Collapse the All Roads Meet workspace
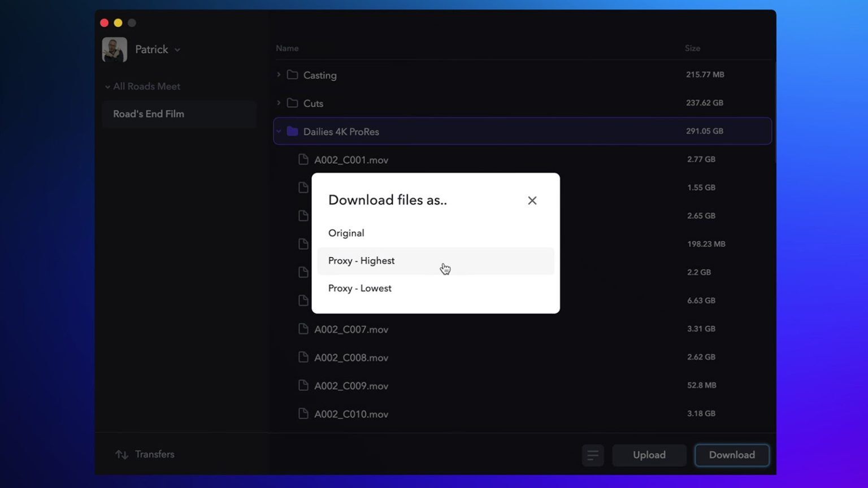Image resolution: width=868 pixels, height=488 pixels. point(107,86)
